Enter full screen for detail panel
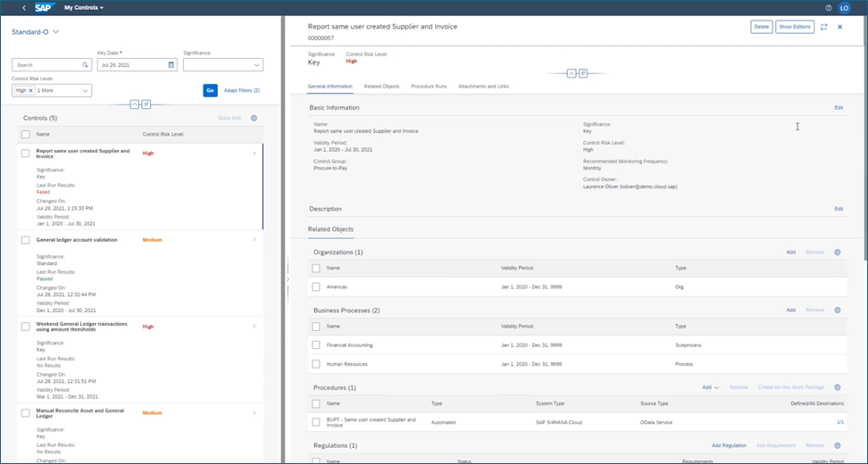Screen dimensions: 868x464 pos(823,27)
